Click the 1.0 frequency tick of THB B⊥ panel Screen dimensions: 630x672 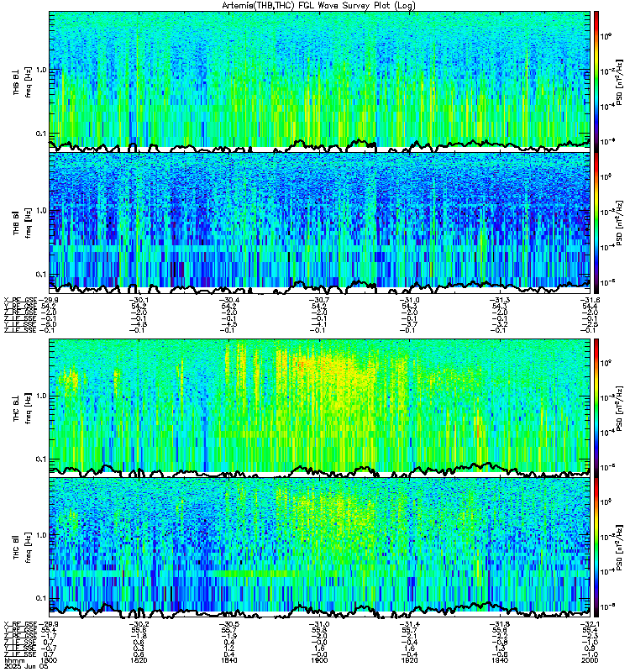pyautogui.click(x=41, y=70)
